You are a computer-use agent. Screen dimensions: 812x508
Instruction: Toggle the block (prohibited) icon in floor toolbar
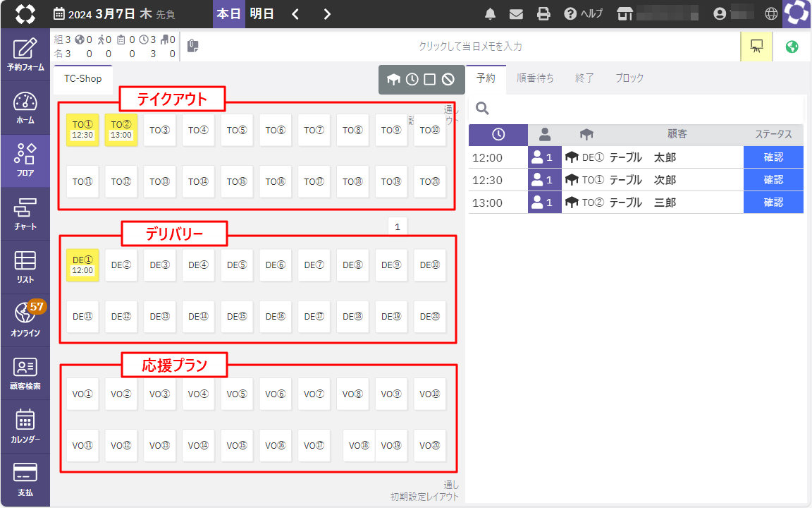coord(448,80)
